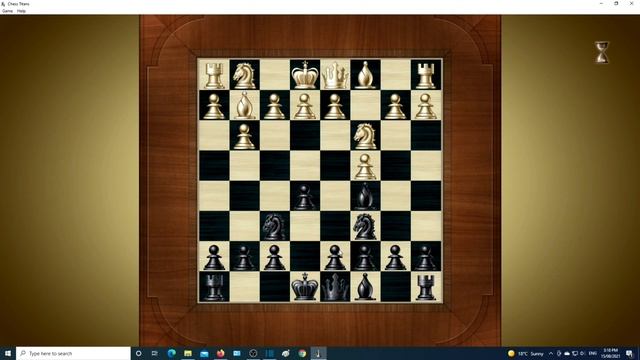Open the notification center
The width and height of the screenshot is (640, 360).
(629, 353)
